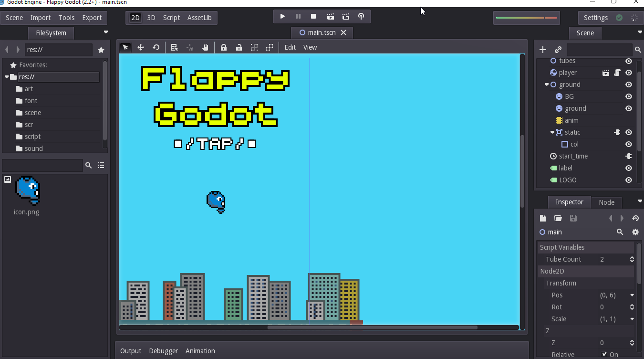The height and width of the screenshot is (359, 644).
Task: Toggle visibility of the LOGO node
Action: pos(629,180)
